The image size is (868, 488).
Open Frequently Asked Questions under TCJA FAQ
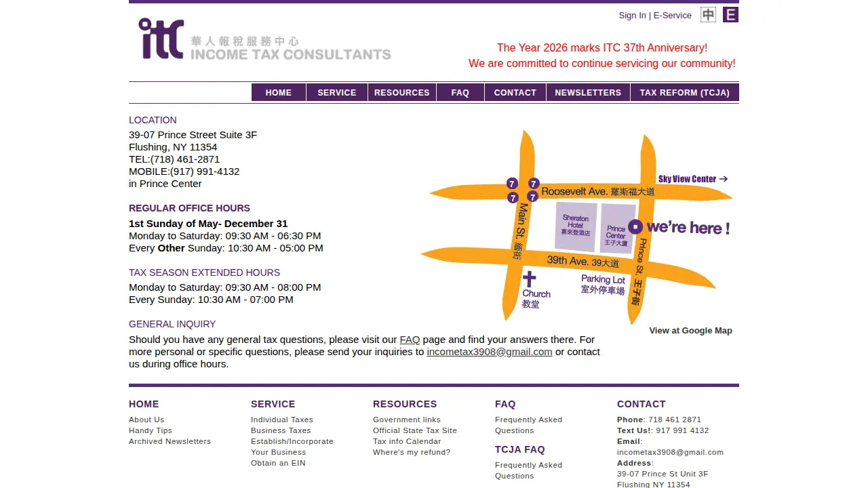point(528,470)
